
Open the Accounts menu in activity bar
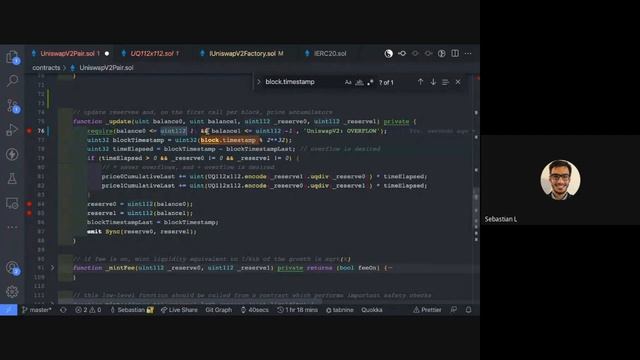click(x=12, y=268)
